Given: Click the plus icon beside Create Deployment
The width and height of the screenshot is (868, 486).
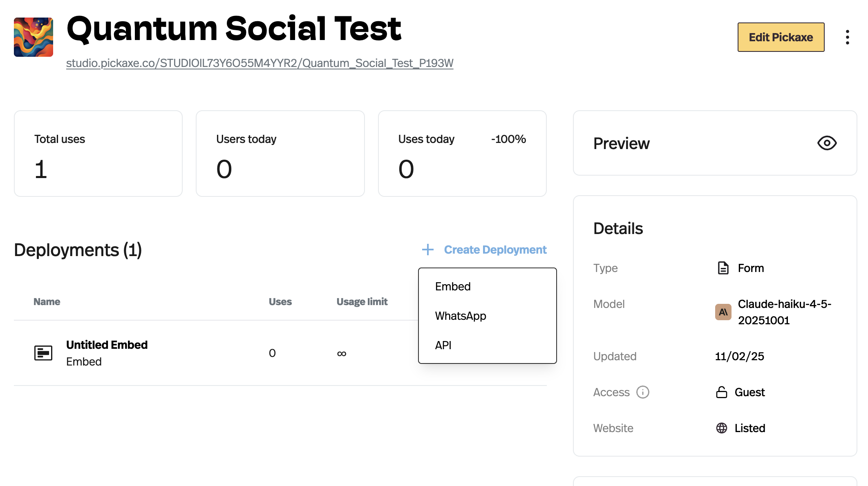Looking at the screenshot, I should pos(427,250).
